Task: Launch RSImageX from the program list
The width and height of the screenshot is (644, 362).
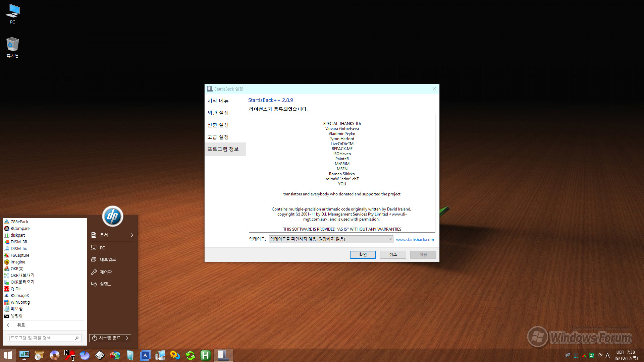Action: [x=20, y=295]
